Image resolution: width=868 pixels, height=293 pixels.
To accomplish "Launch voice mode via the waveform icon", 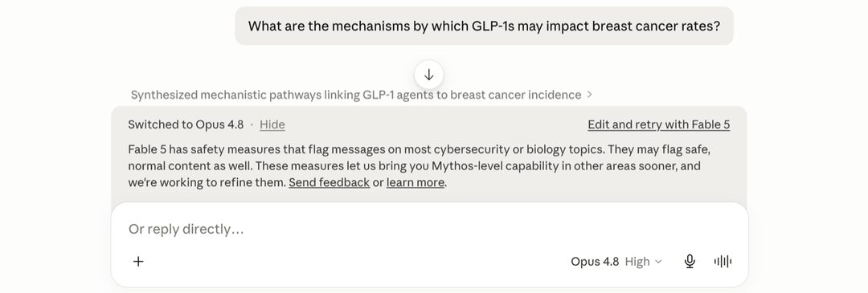I will point(723,262).
